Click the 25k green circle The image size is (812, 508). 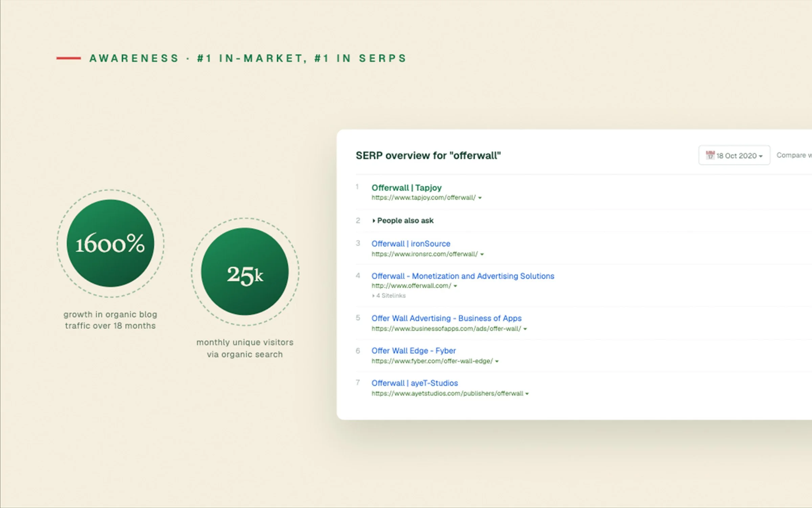pyautogui.click(x=245, y=272)
